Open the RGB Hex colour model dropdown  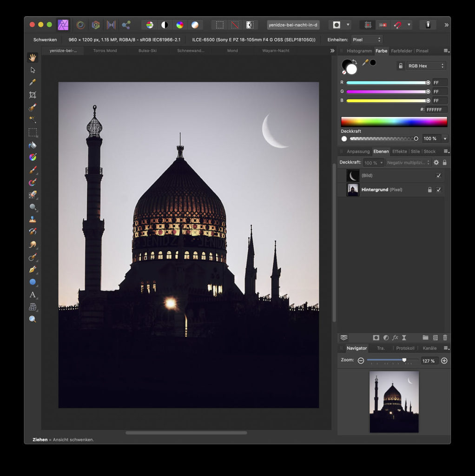(426, 66)
